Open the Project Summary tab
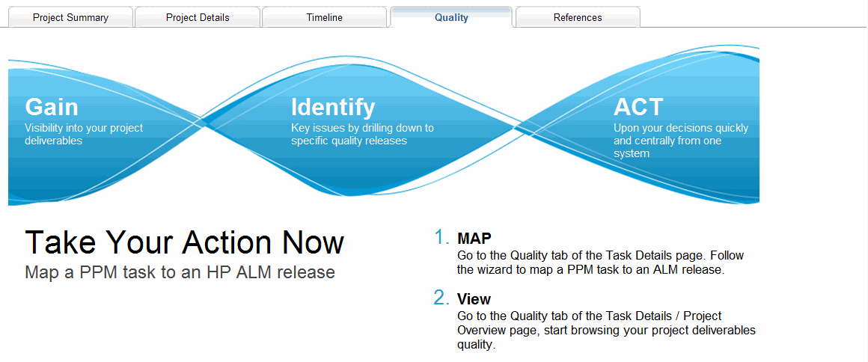The height and width of the screenshot is (362, 868). [70, 17]
